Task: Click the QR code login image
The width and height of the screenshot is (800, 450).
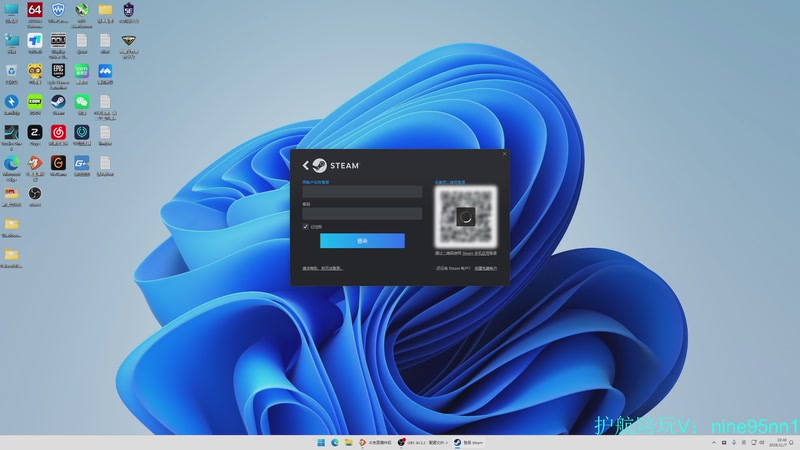Action: point(465,216)
